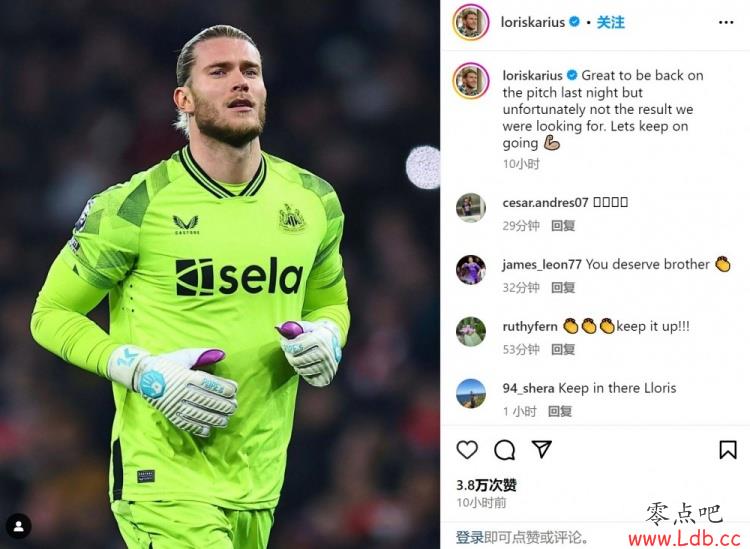The width and height of the screenshot is (750, 549).
Task: Reply to ruthyfern comment
Action: point(563,350)
